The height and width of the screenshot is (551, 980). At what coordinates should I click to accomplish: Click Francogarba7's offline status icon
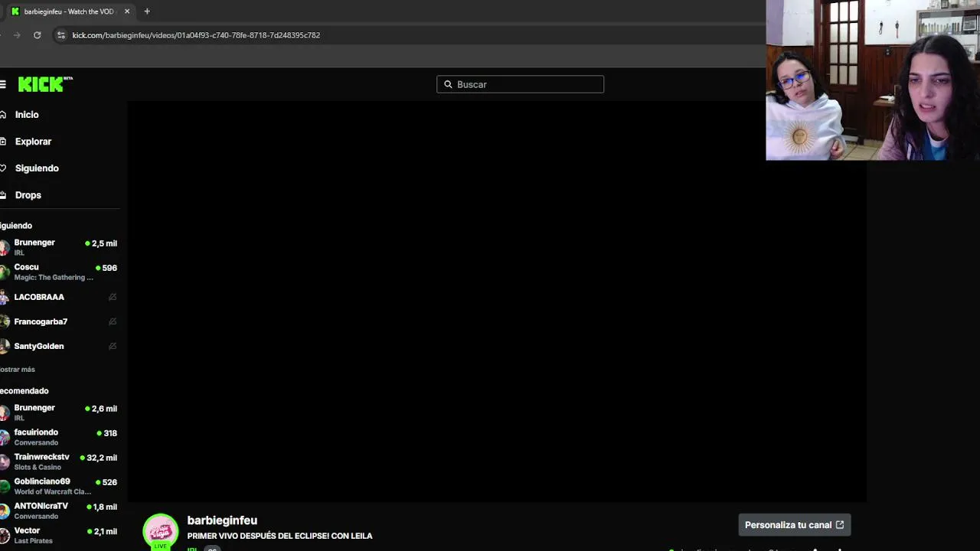click(x=113, y=321)
